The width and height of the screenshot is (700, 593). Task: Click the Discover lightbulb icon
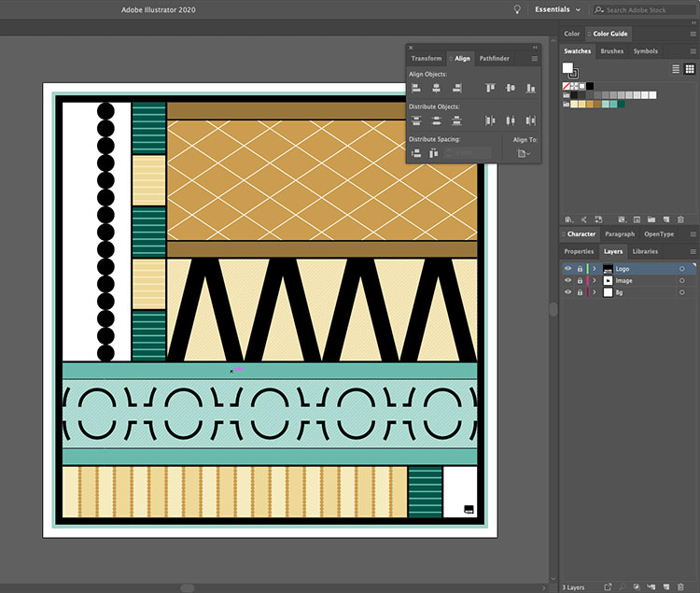coord(517,9)
